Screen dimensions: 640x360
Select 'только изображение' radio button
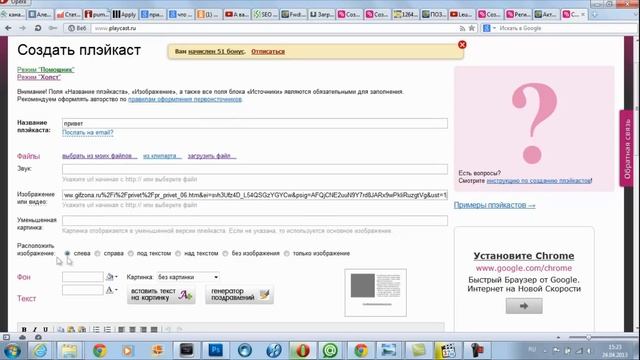coord(287,253)
